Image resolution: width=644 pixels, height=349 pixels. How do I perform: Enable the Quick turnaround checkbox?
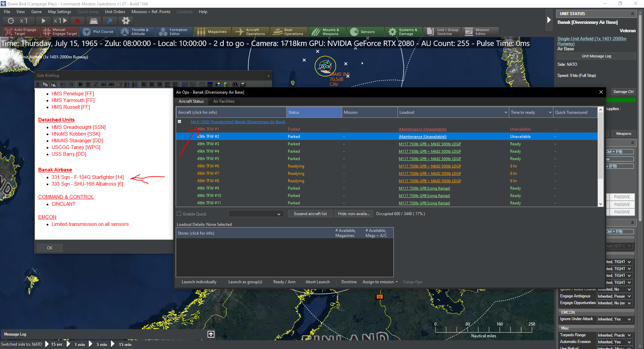[179, 214]
